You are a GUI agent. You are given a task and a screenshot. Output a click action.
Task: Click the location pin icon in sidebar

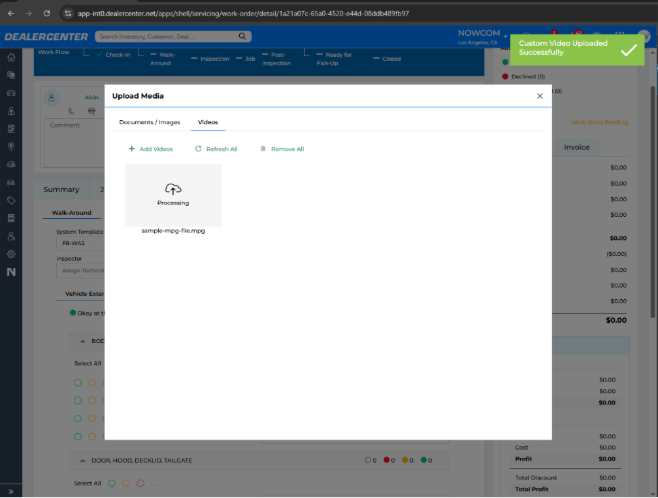[x=11, y=146]
